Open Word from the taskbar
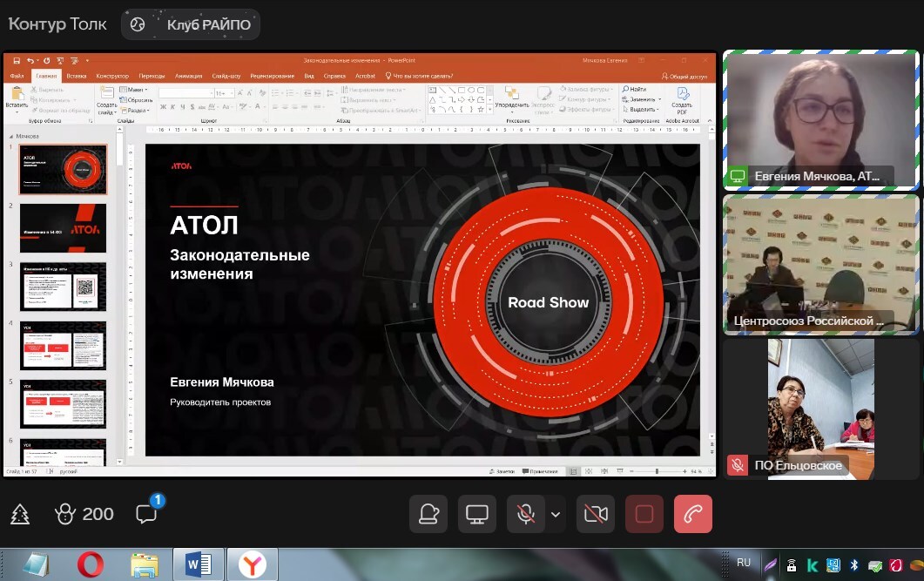Image resolution: width=924 pixels, height=581 pixels. (199, 565)
